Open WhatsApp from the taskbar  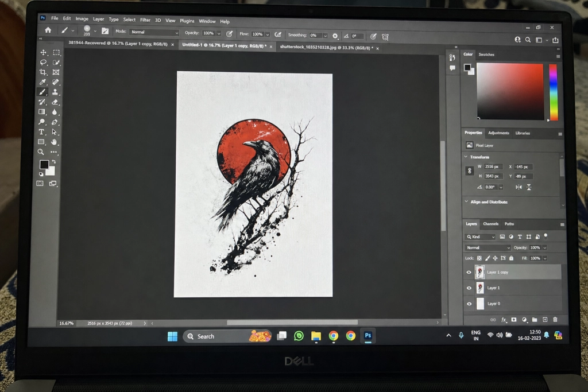coord(299,336)
